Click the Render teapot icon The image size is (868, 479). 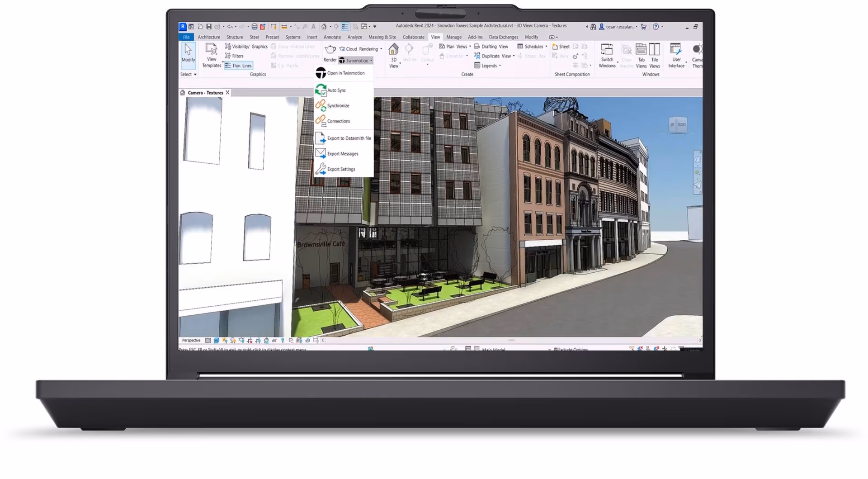click(x=330, y=49)
